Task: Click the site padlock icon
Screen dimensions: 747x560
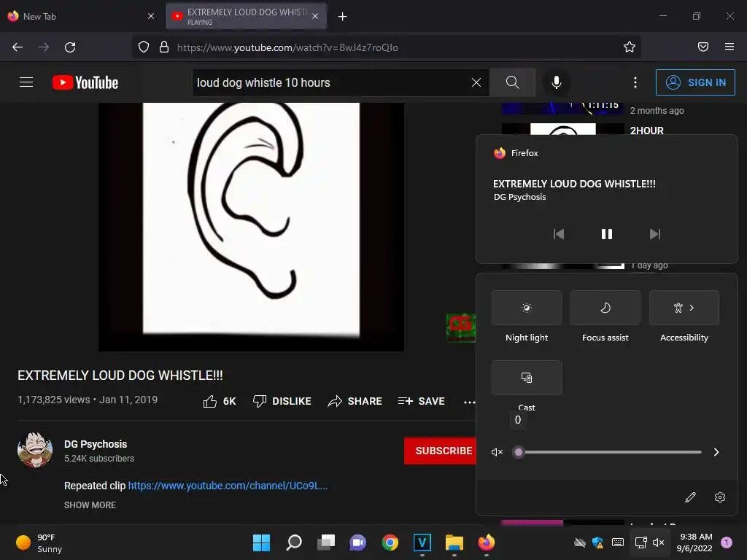Action: (164, 47)
